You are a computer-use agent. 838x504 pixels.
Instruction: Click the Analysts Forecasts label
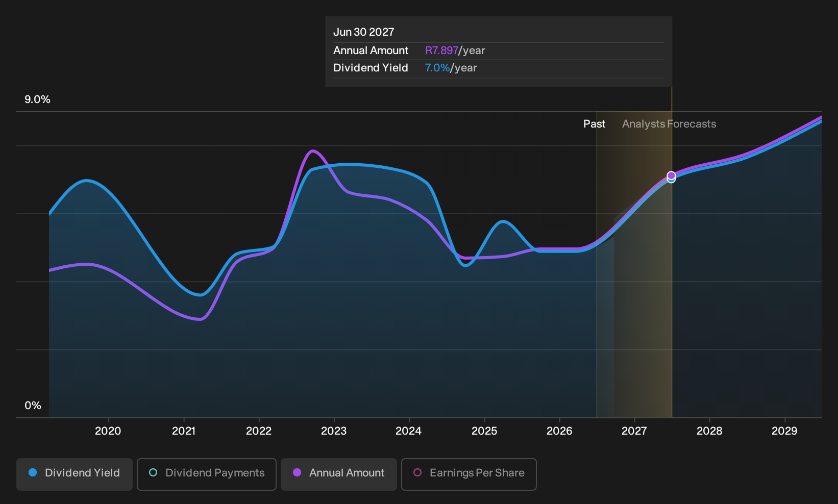click(x=669, y=124)
